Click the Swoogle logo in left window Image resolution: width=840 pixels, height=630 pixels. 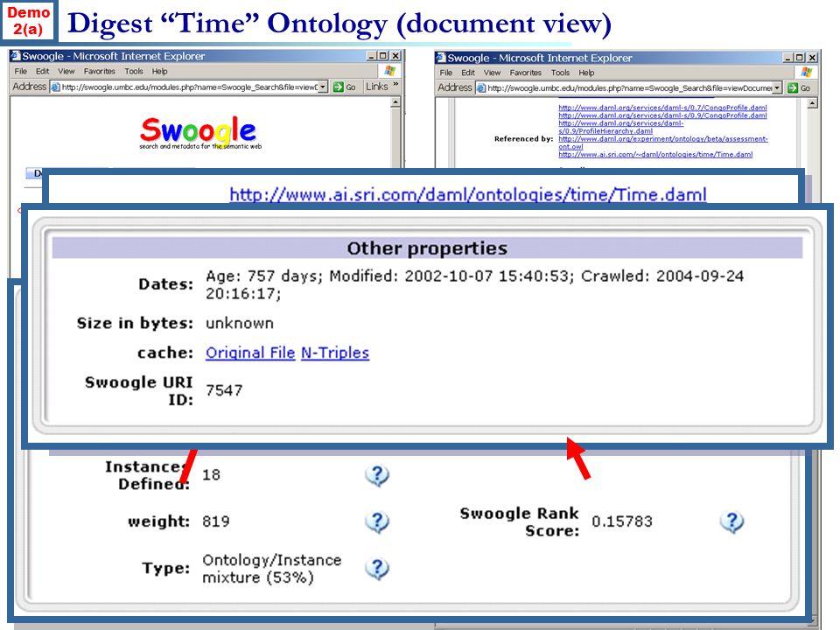point(200,132)
